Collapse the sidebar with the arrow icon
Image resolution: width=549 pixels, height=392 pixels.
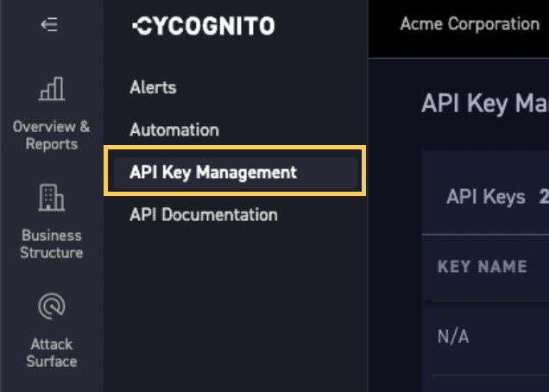coord(49,25)
